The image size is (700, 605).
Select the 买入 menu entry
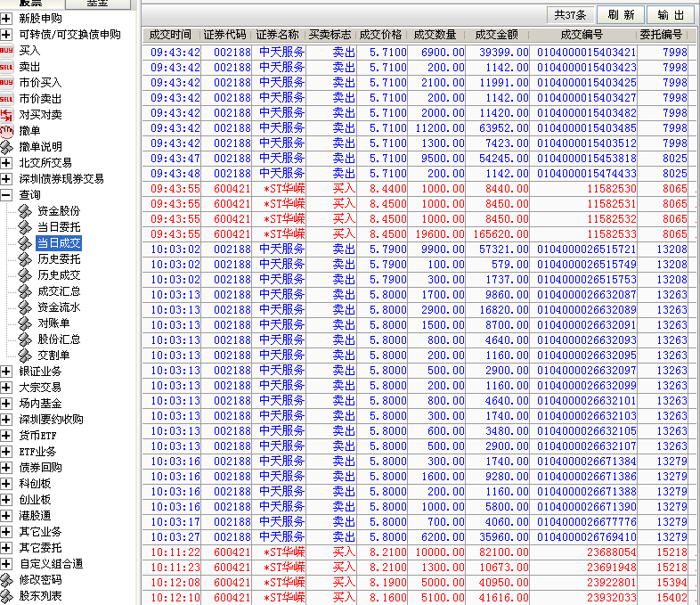(29, 51)
